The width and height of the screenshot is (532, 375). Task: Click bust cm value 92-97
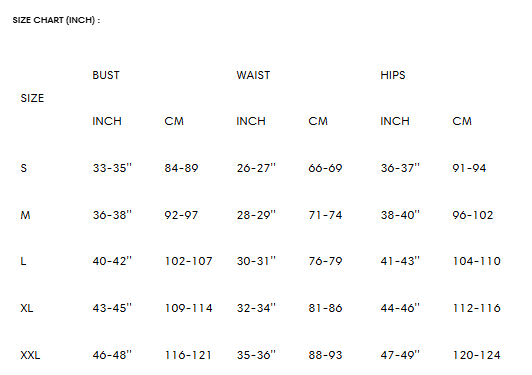point(181,215)
